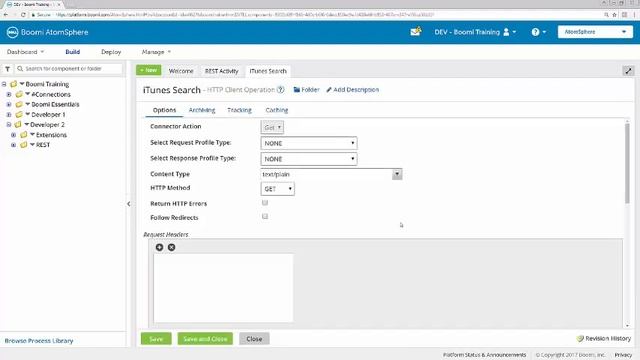Open the Folder link
This screenshot has height=360, width=640.
click(x=307, y=90)
